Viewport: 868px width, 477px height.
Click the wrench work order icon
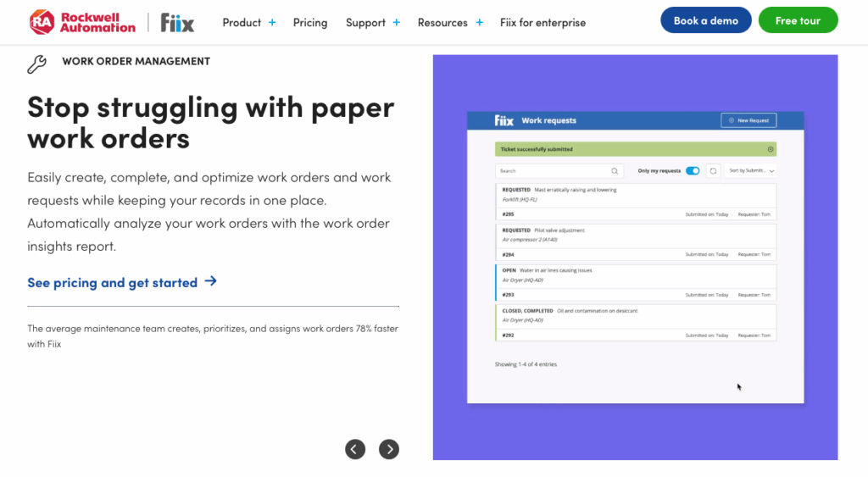[37, 64]
